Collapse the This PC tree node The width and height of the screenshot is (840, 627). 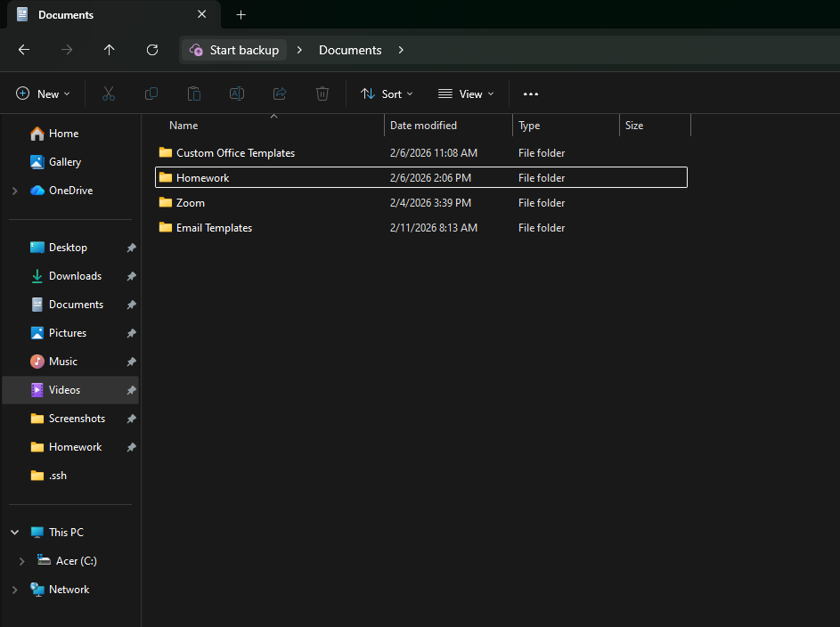pos(14,533)
